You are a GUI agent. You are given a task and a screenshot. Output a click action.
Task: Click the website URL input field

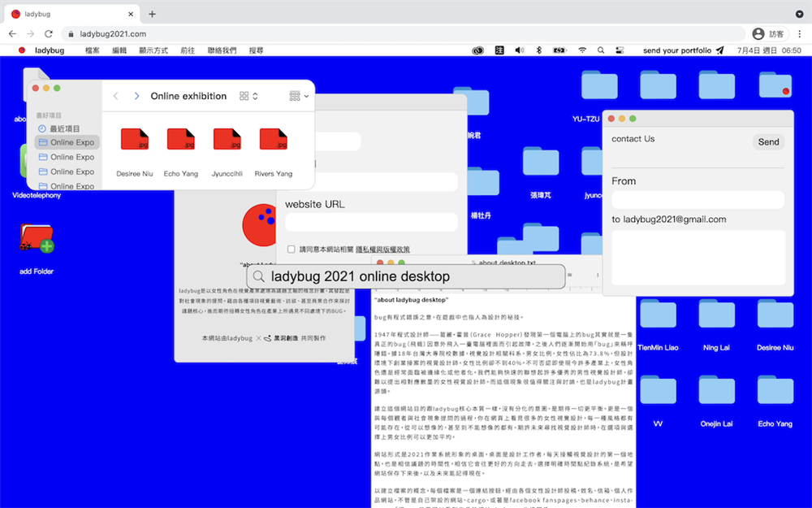(x=371, y=222)
